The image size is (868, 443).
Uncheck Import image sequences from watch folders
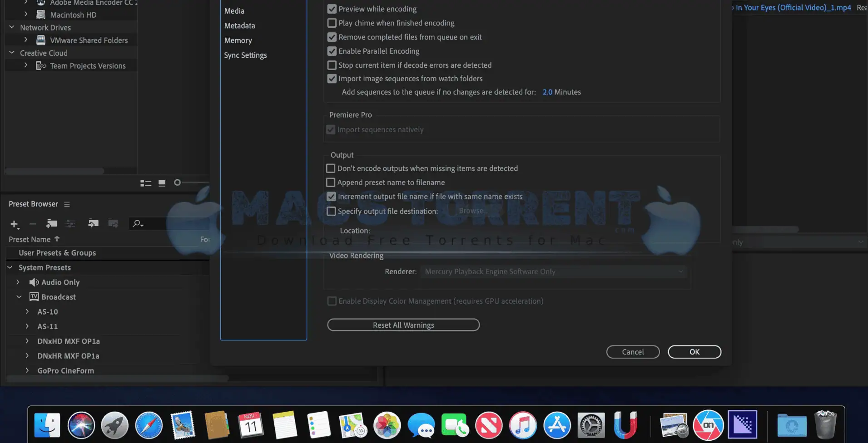[332, 79]
